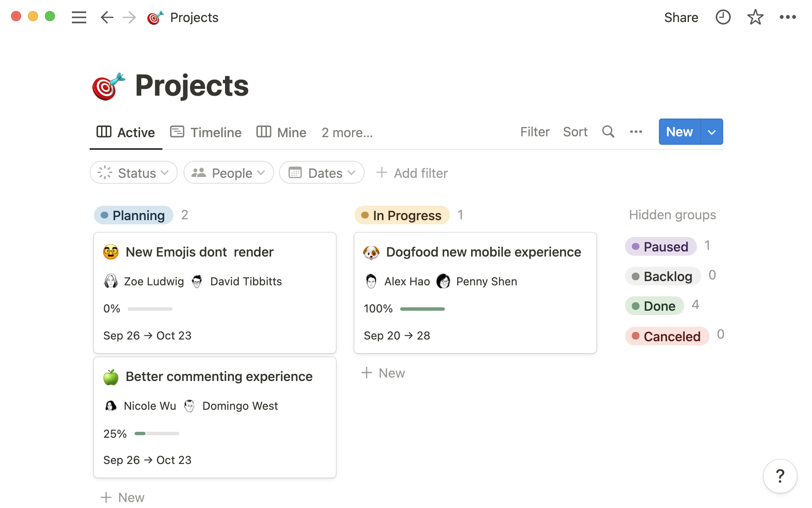Click the In Progress status icon
Viewport: 812px width, 508px height.
364,215
